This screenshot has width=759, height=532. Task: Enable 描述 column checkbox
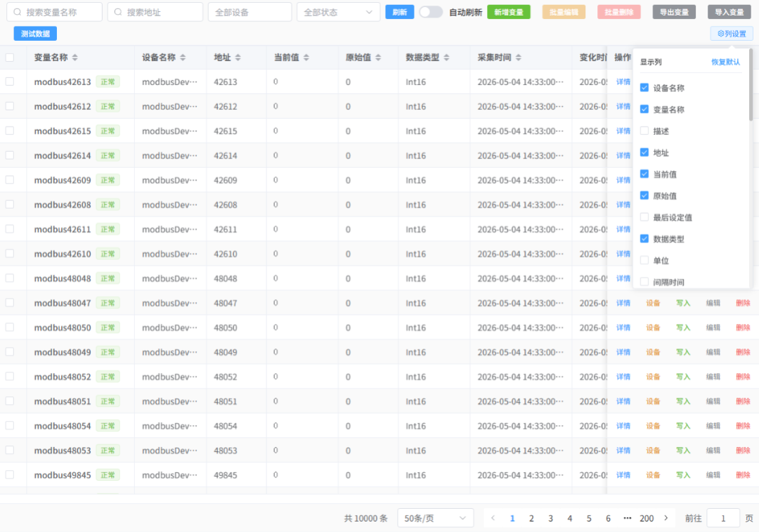[644, 131]
